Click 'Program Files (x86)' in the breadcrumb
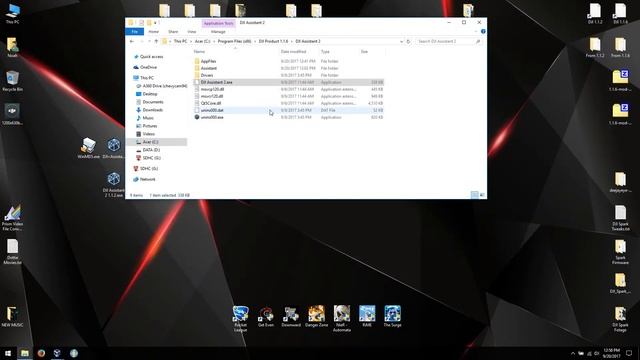The width and height of the screenshot is (640, 360). tap(234, 41)
